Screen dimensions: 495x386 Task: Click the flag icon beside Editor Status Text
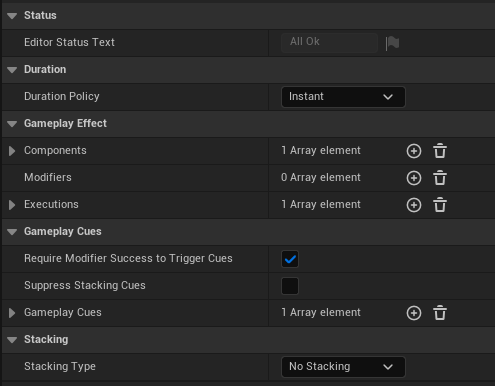tap(392, 43)
